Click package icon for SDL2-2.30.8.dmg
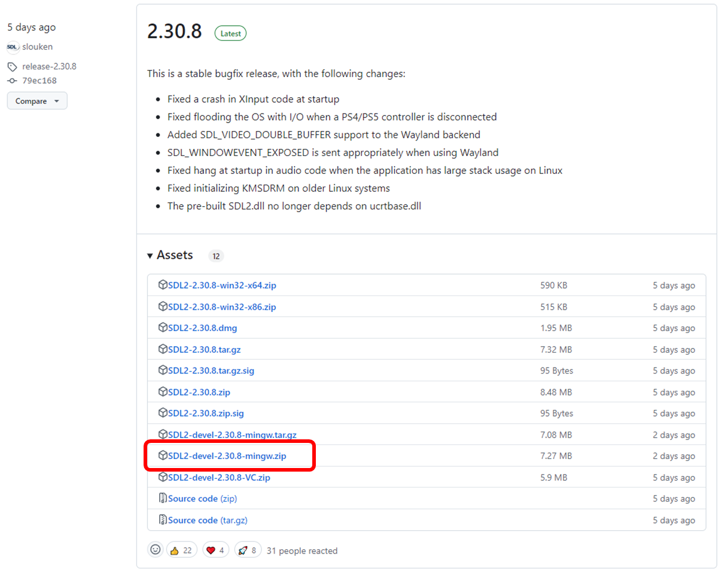 163,328
